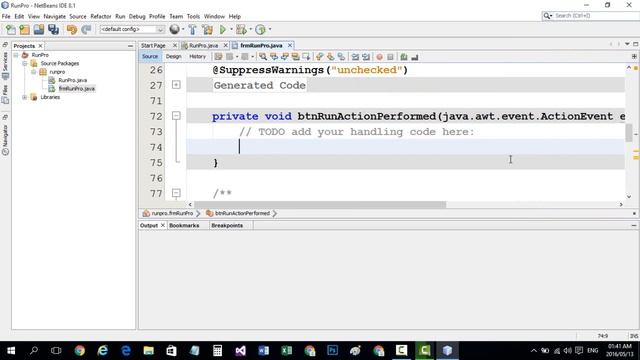The width and height of the screenshot is (640, 360).
Task: Open the Refactor menu
Action: (x=100, y=16)
